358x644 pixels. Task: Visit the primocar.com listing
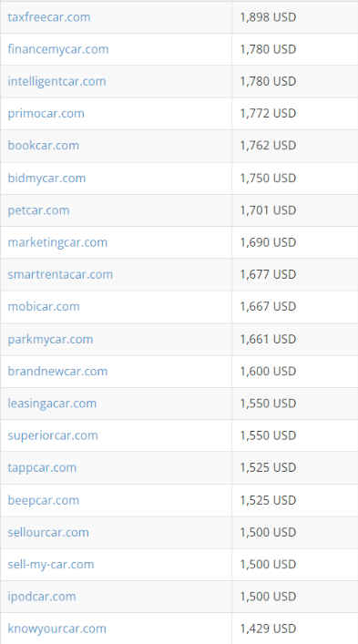[x=46, y=113]
